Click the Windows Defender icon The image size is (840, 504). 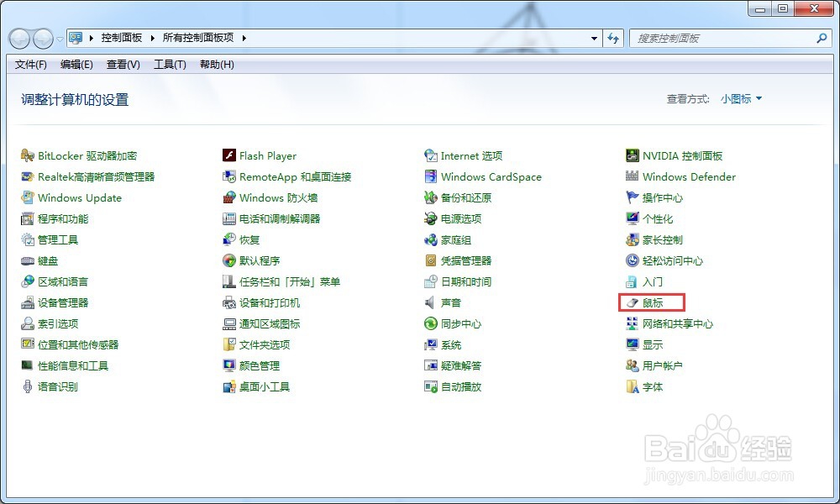point(633,176)
